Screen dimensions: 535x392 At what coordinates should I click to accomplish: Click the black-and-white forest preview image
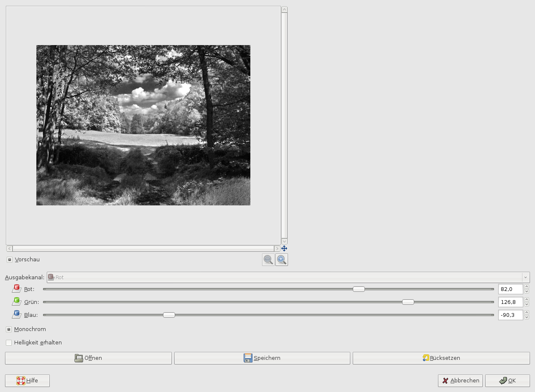[x=143, y=125]
